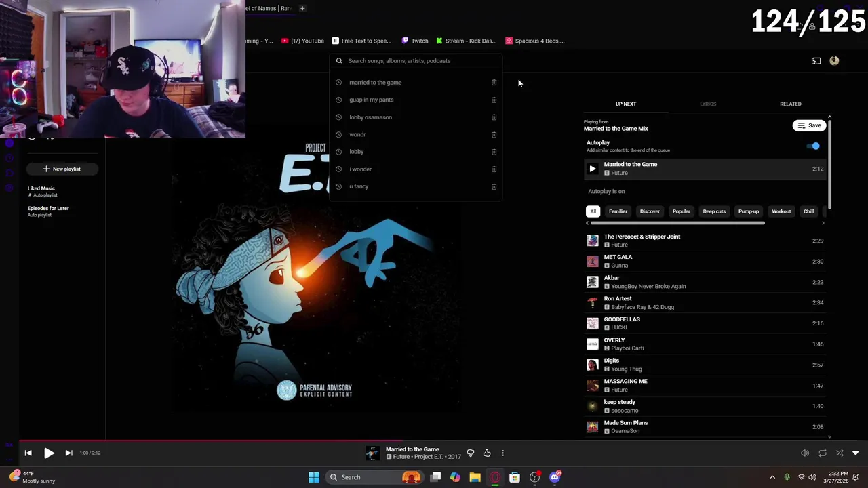Open the YouTube bookmark
This screenshot has width=868, height=488.
click(x=302, y=41)
